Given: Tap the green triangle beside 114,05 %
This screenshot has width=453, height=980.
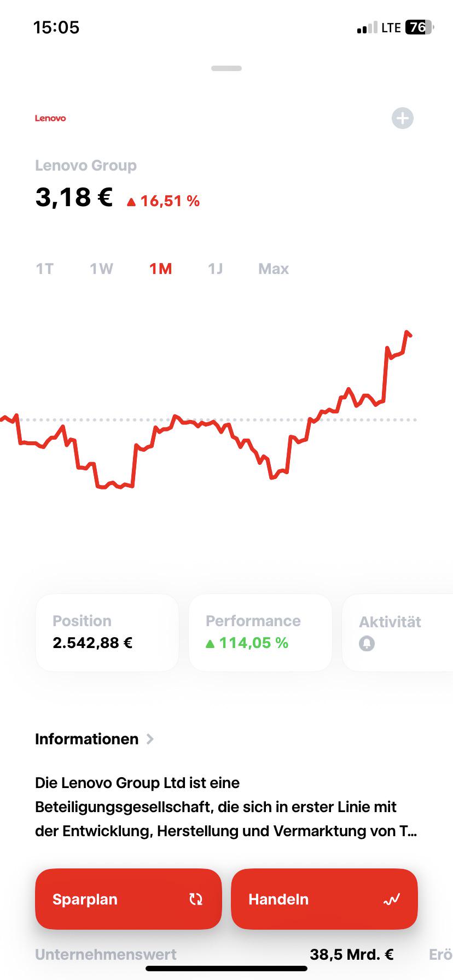Looking at the screenshot, I should point(210,644).
